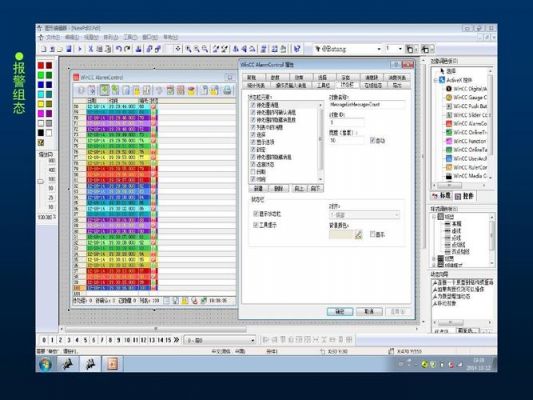Switch to the 控件 tab in object palette
The width and height of the screenshot is (533, 400).
pos(465,196)
